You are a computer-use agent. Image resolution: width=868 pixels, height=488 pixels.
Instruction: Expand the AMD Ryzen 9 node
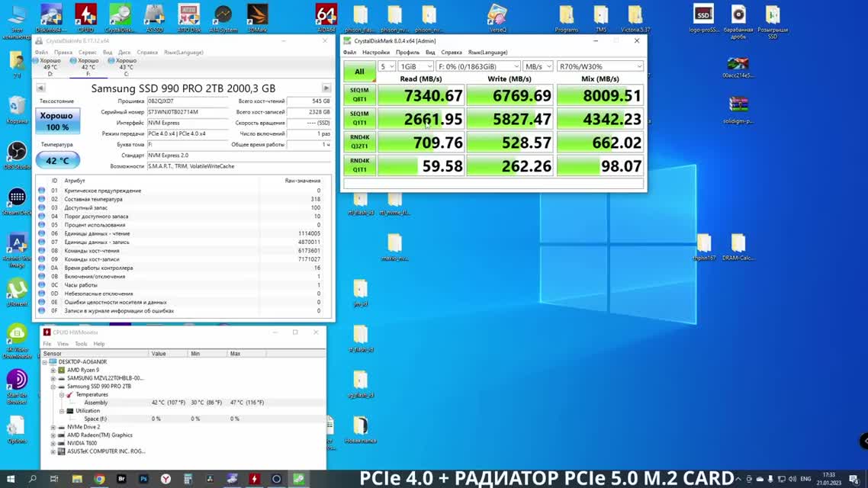[x=53, y=370]
